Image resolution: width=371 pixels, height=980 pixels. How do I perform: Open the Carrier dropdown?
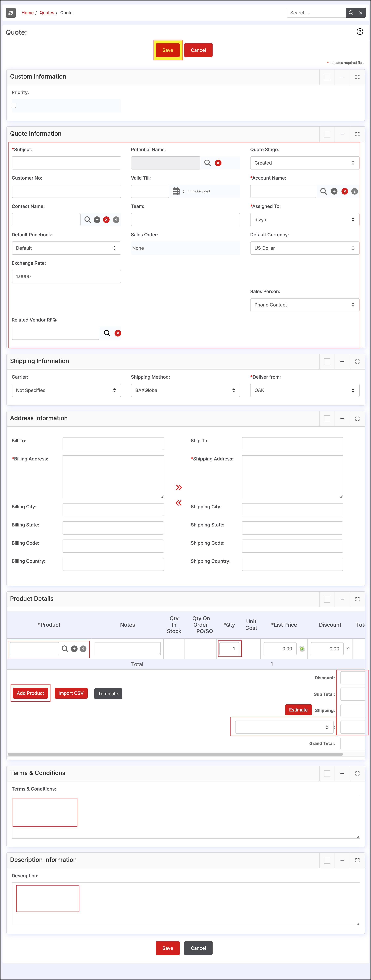click(66, 390)
